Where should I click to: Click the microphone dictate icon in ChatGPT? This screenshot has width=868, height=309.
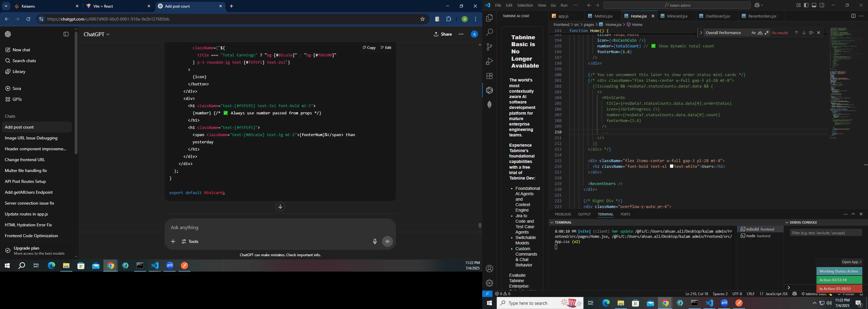coord(375,241)
